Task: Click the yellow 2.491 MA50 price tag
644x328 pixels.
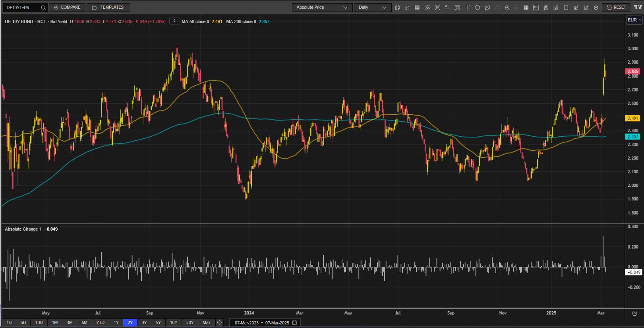Action: pos(633,118)
